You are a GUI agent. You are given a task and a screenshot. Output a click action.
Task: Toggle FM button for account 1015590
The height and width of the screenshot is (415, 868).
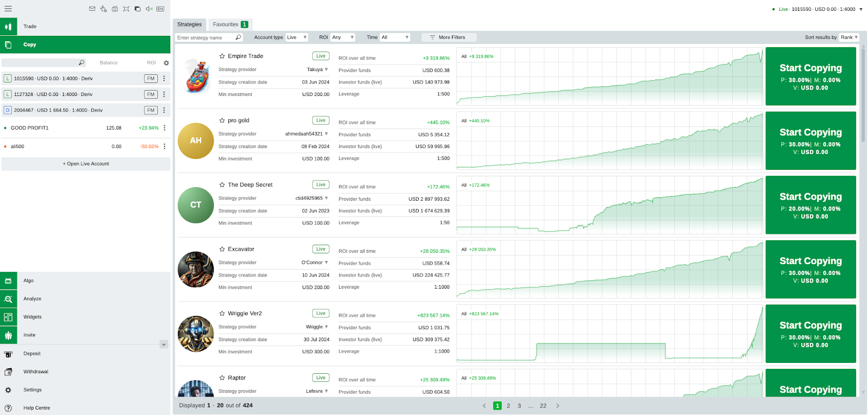151,79
